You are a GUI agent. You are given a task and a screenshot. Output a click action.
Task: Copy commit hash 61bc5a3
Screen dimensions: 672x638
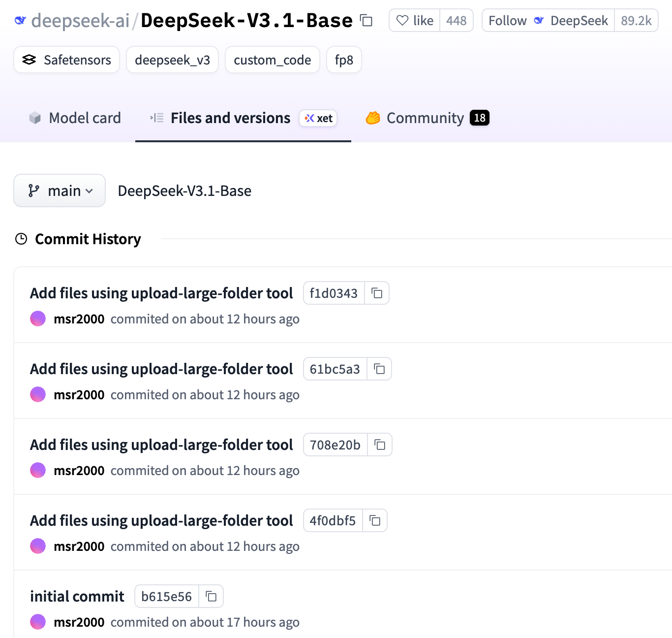point(379,369)
